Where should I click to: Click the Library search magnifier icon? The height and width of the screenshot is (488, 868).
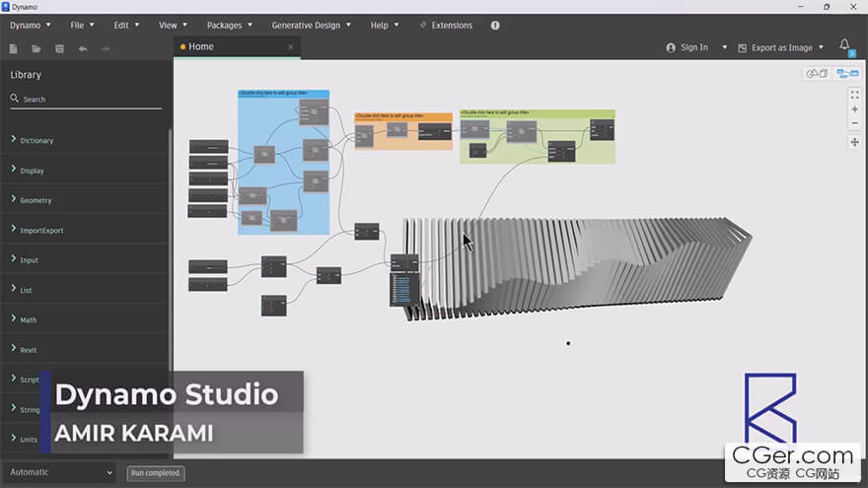pos(15,99)
